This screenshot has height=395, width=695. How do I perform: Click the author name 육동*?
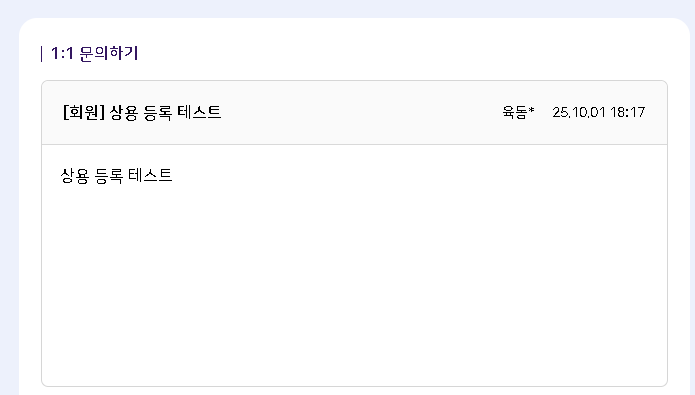point(518,112)
